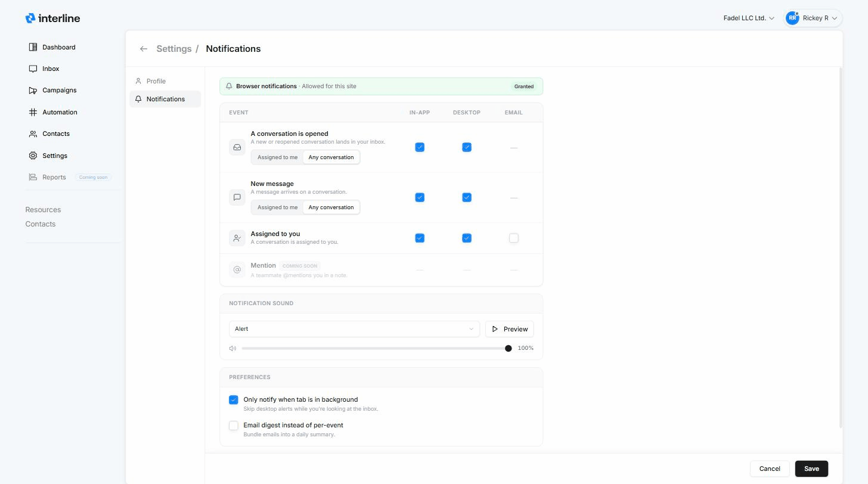Preview the notification sound

[510, 329]
